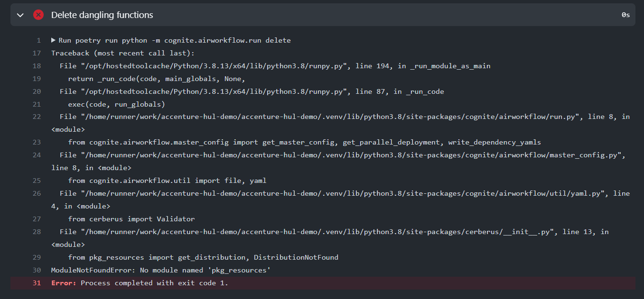Select the 'Delete dangling functions' step title

[x=102, y=15]
